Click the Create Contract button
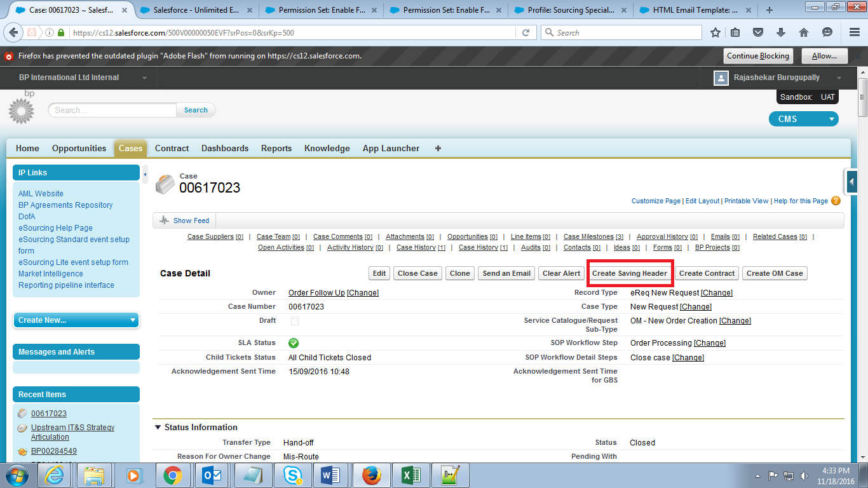This screenshot has height=488, width=868. 707,273
